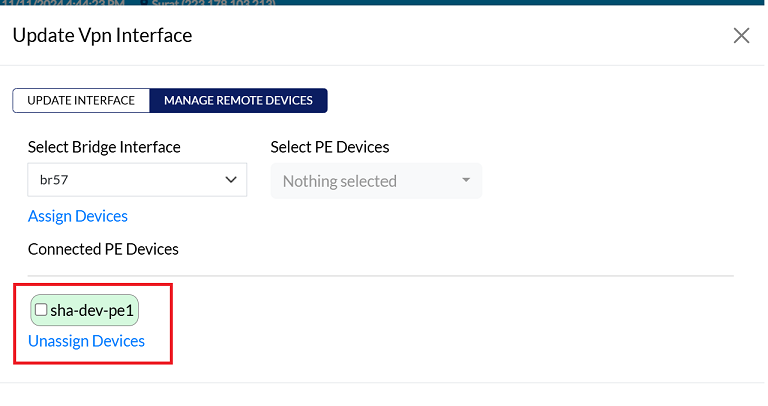
Task: Click the Unassign Devices link
Action: coord(86,341)
